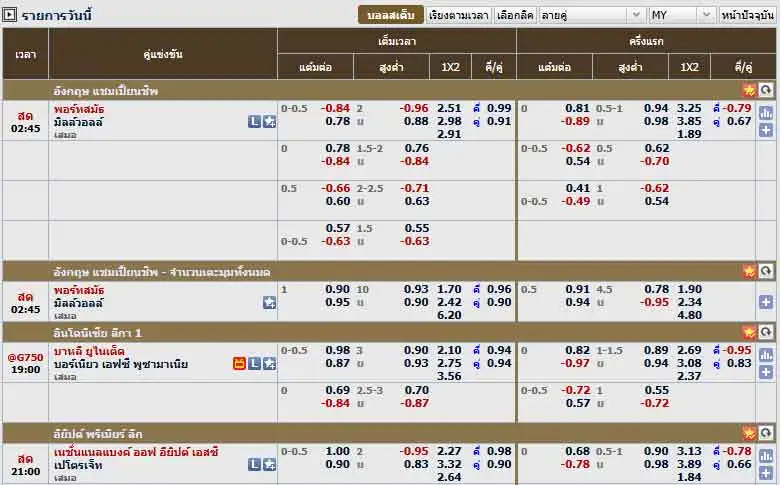780x485 pixels.
Task: Select the บอลสเต็ป tab
Action: click(390, 15)
